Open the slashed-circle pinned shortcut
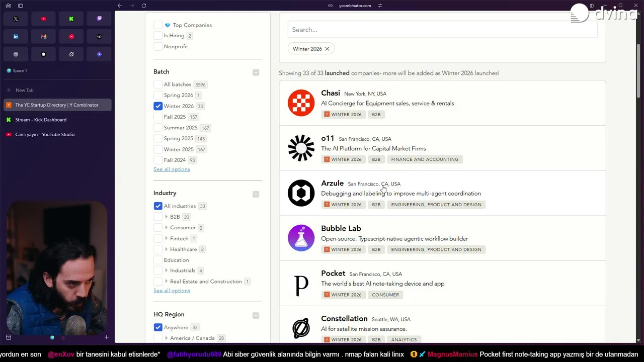The image size is (644, 362). 71,54
